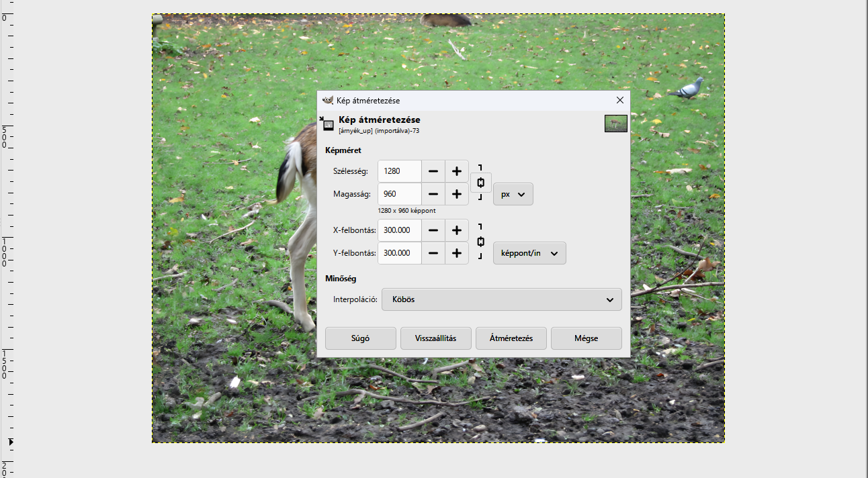Increase Magasság value with plus button
Screen dimensions: 868x478
(457, 194)
